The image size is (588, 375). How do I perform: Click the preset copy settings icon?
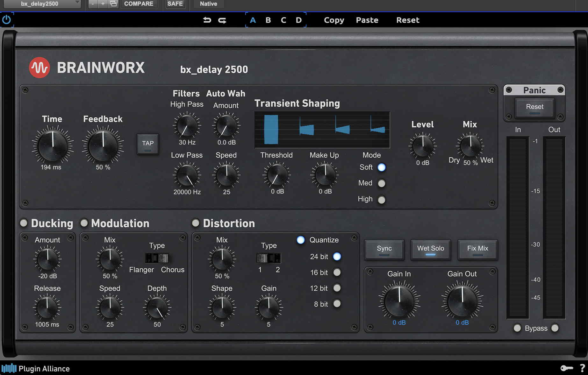coord(113,4)
